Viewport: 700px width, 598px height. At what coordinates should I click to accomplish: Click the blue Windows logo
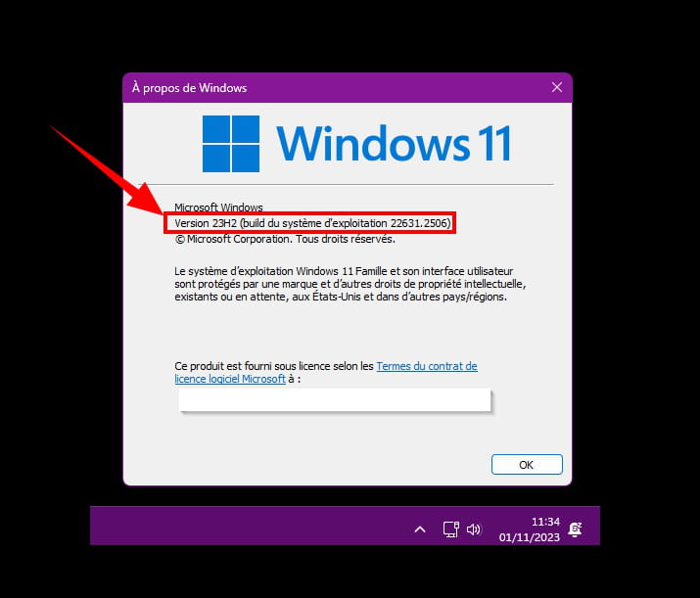coord(231,144)
